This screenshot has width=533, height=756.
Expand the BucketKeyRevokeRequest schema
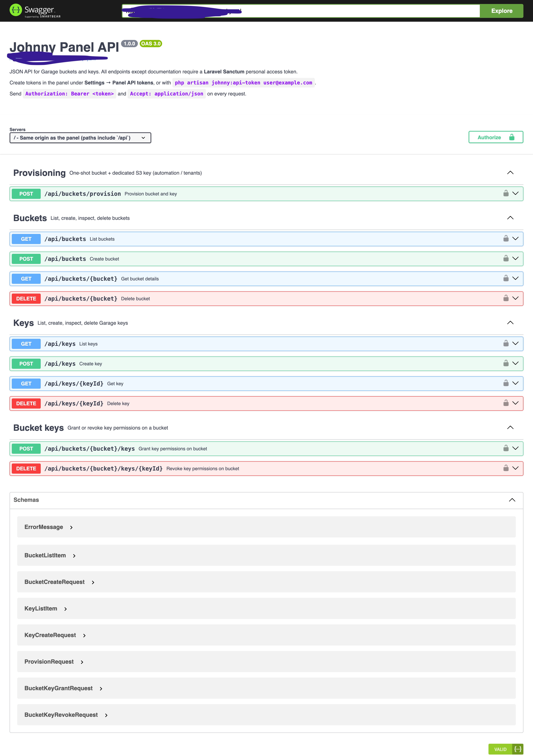point(106,715)
